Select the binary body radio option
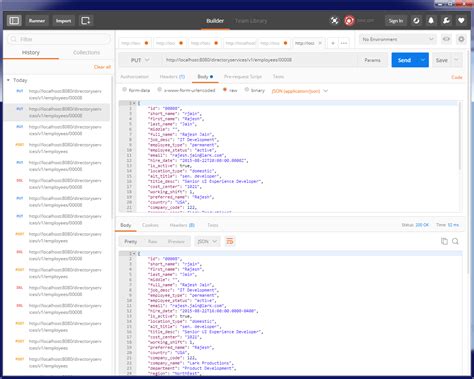Viewport: 474px width, 379px height. [x=247, y=90]
